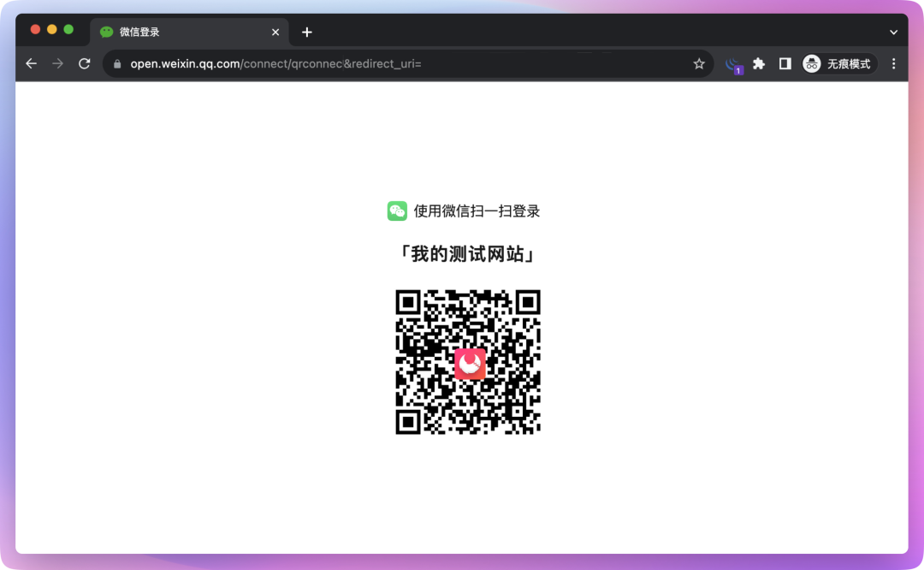Screen dimensions: 924x570
Task: Click the red close window button
Action: click(35, 29)
